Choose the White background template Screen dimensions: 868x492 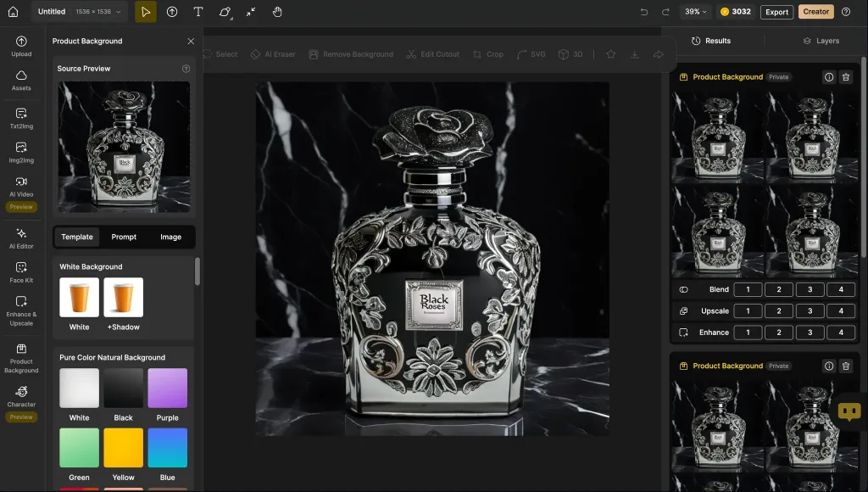(79, 298)
